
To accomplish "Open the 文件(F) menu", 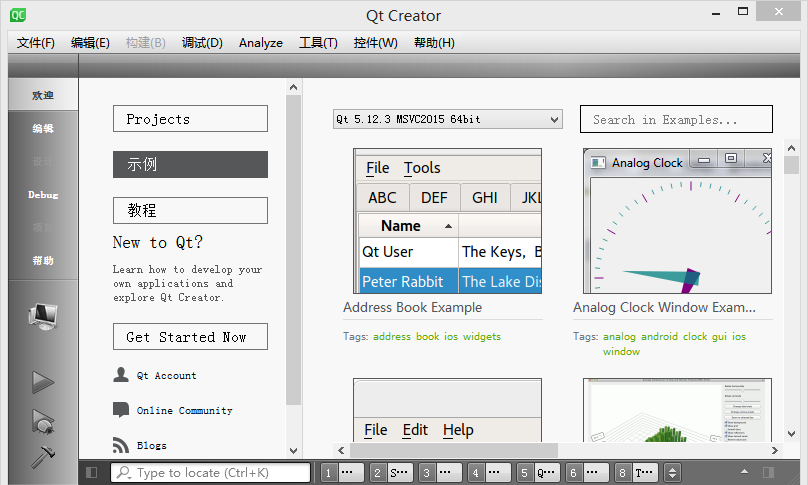I will click(36, 43).
